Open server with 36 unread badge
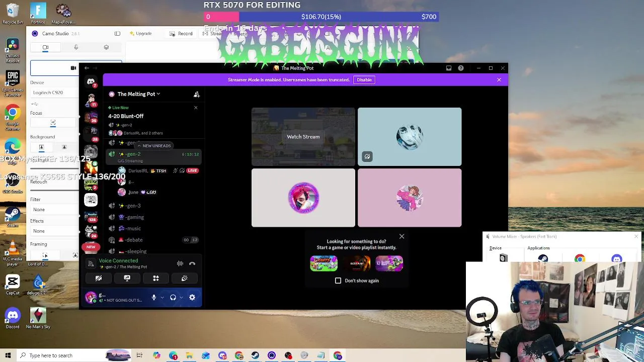Viewport: 644px width, 362px height. (x=91, y=117)
